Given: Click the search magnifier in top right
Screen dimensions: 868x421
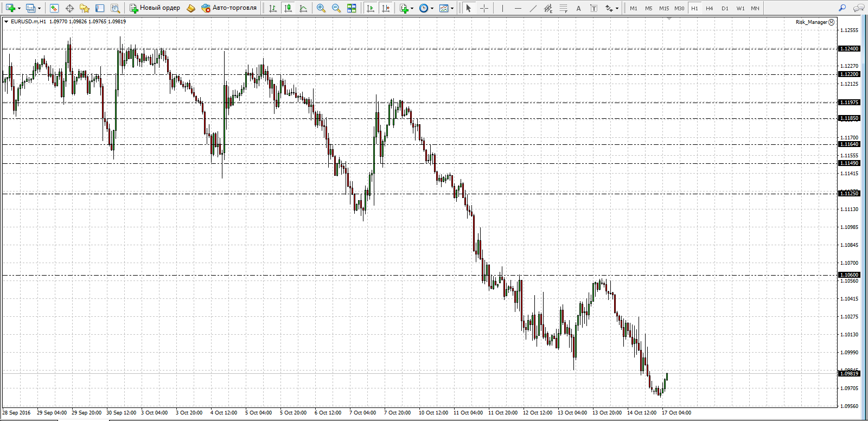Looking at the screenshot, I should (x=842, y=8).
